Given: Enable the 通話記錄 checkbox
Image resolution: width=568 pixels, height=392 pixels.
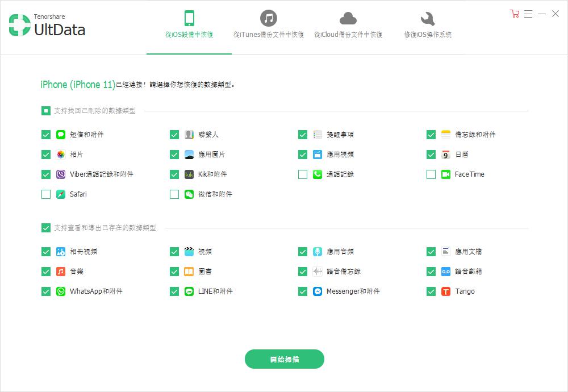Looking at the screenshot, I should (303, 174).
